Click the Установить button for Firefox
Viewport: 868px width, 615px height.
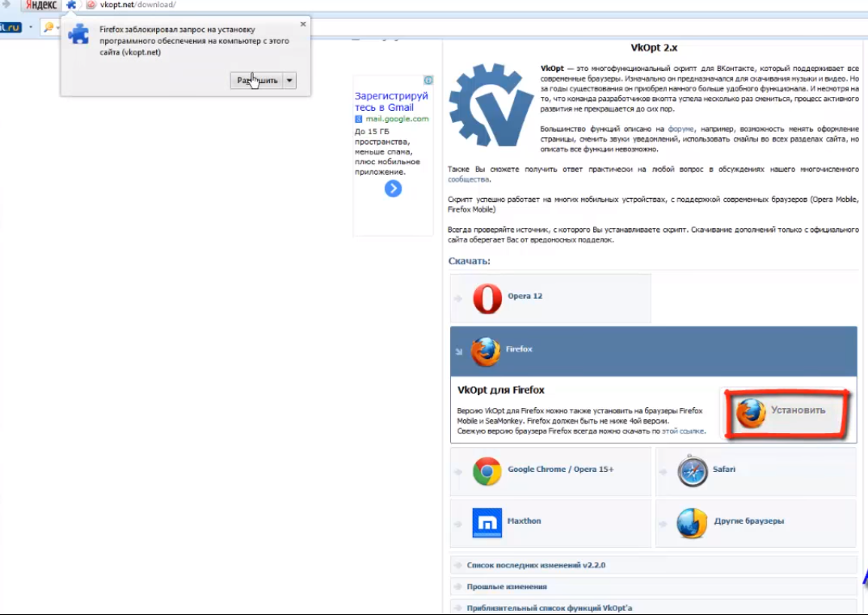point(786,414)
